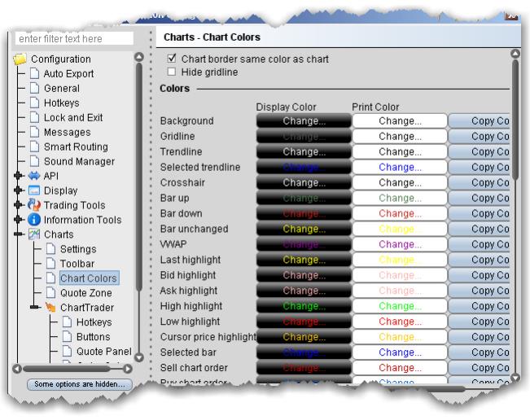Click the API node icon
The image size is (530, 420).
[x=34, y=176]
